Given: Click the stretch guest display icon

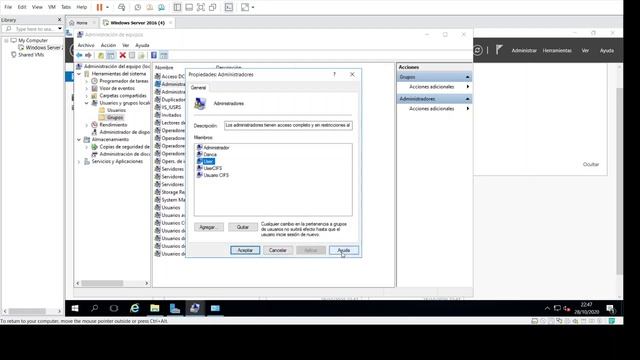Looking at the screenshot, I should pos(245,7).
